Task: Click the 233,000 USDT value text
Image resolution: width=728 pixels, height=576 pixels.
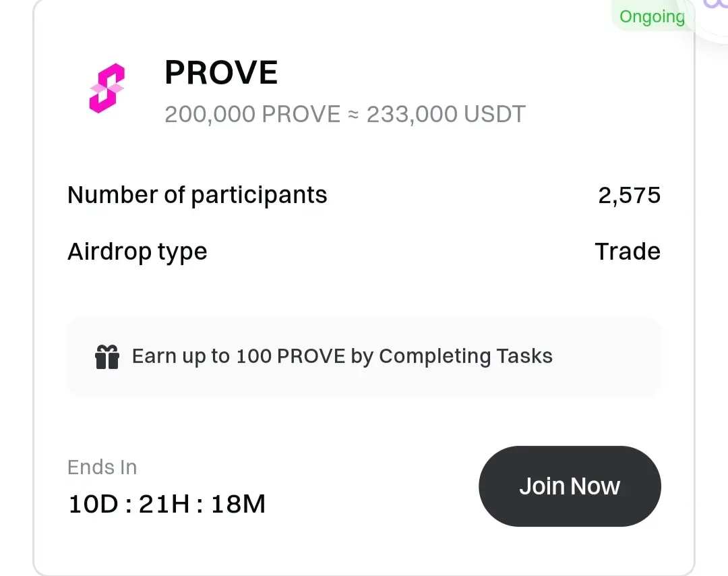Action: [x=446, y=114]
